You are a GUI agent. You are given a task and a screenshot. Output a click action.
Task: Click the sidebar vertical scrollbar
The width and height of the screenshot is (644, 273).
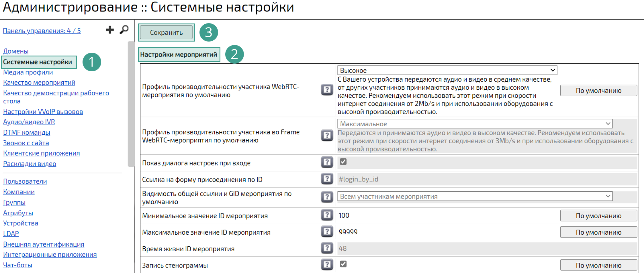(x=131, y=104)
